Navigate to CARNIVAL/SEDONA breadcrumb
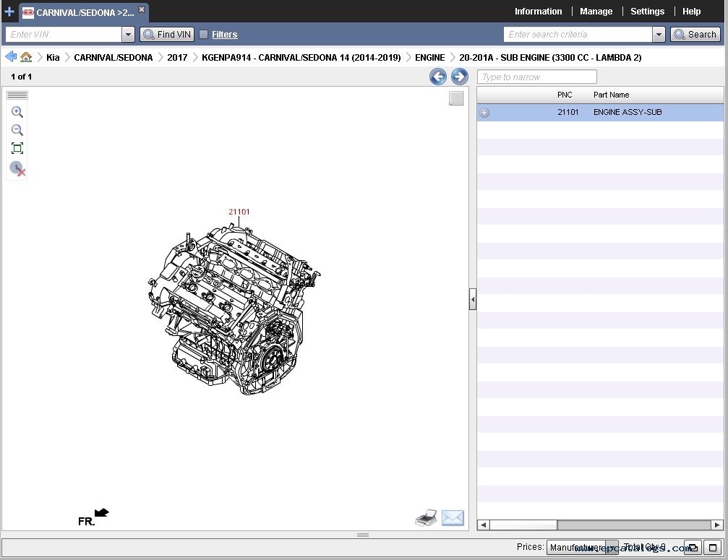728x560 pixels. tap(114, 58)
